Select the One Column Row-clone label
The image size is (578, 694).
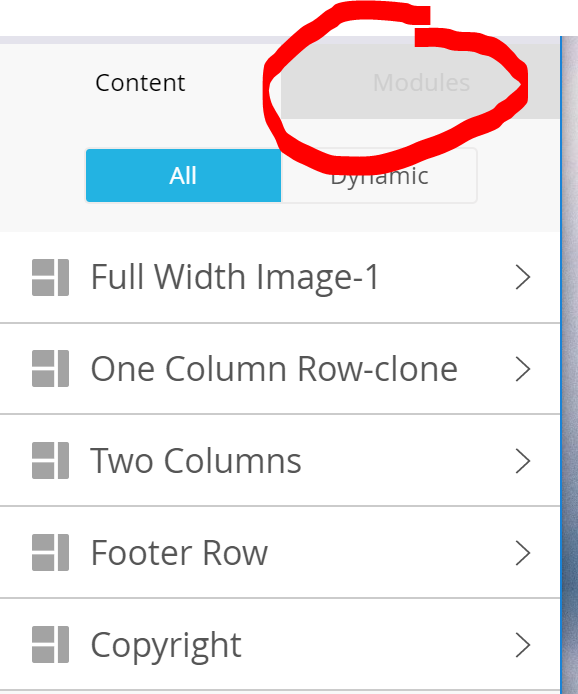274,369
